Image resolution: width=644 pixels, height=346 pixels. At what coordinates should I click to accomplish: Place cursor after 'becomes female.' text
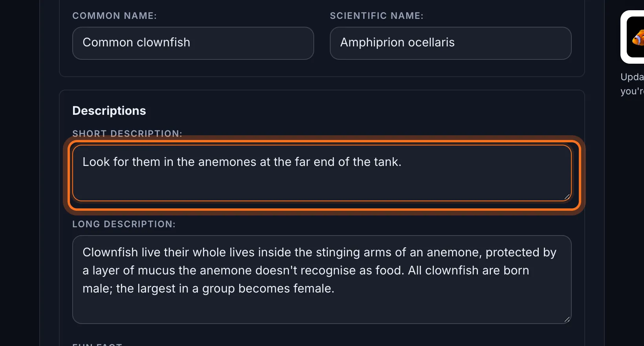(335, 289)
